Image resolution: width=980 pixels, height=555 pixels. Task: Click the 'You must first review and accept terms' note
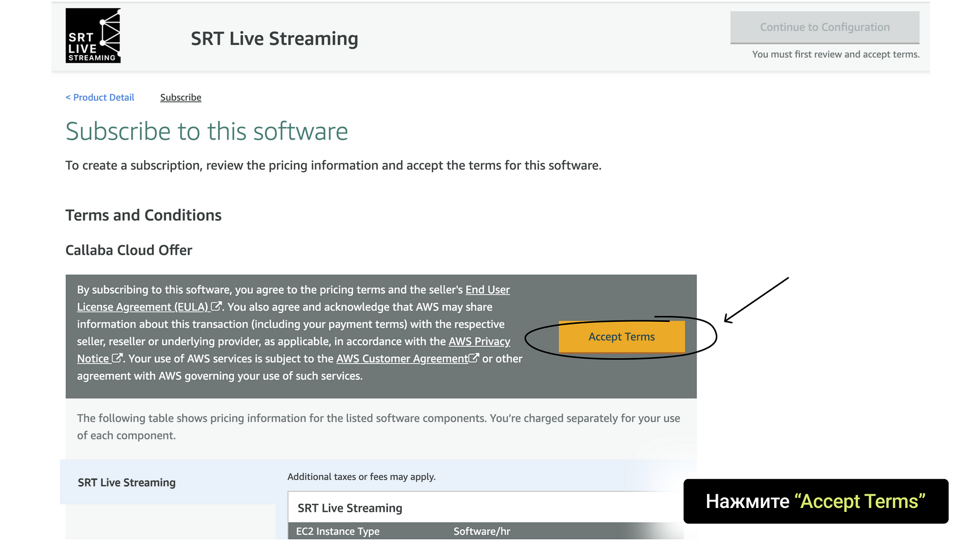836,54
